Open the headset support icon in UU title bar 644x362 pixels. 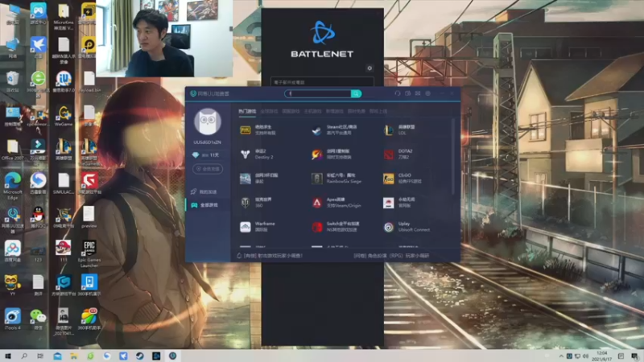pos(397,93)
